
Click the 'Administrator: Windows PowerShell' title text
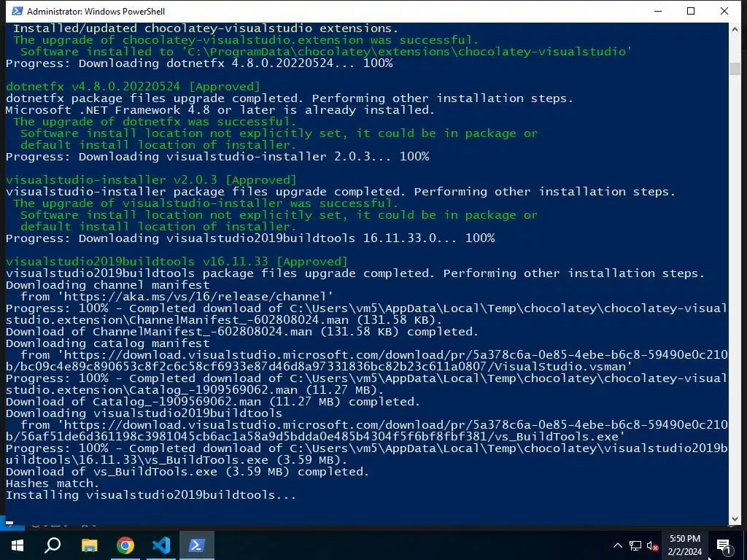(x=96, y=12)
